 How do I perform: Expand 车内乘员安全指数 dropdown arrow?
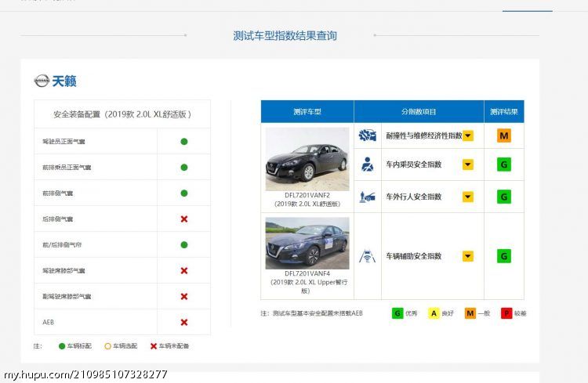467,164
